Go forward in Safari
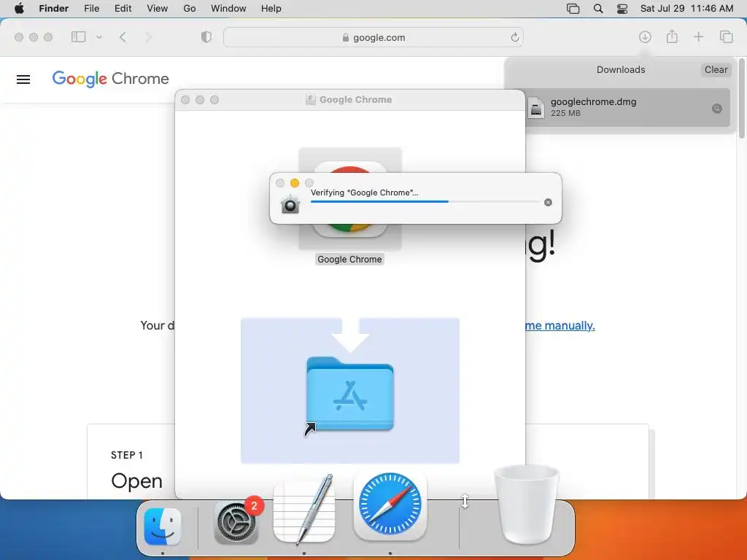The height and width of the screenshot is (560, 747). (x=148, y=37)
